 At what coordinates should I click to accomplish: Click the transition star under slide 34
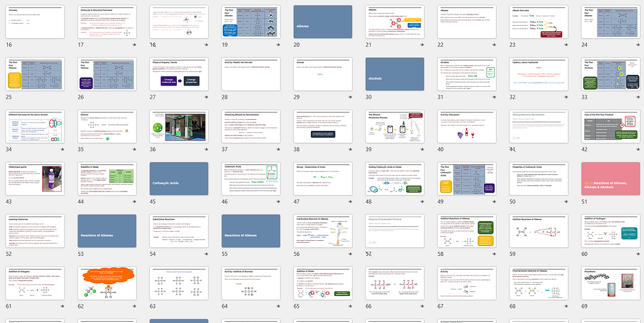click(x=62, y=149)
